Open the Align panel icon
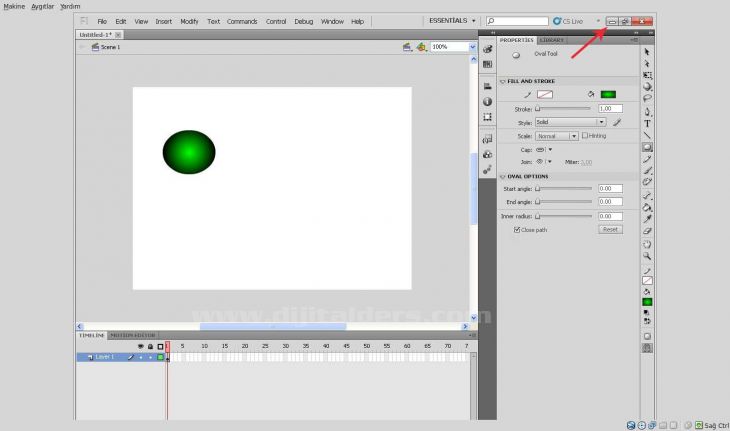Viewport: 730px width, 431px height. pos(487,86)
